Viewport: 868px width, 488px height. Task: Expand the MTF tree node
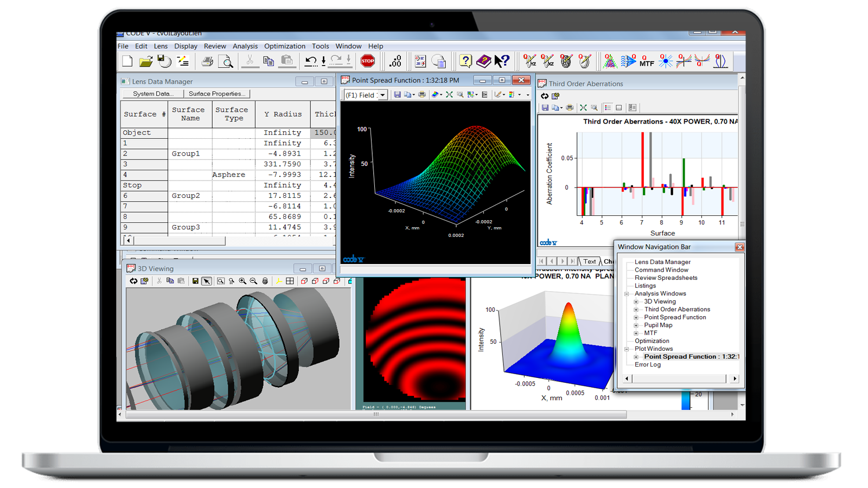point(636,333)
